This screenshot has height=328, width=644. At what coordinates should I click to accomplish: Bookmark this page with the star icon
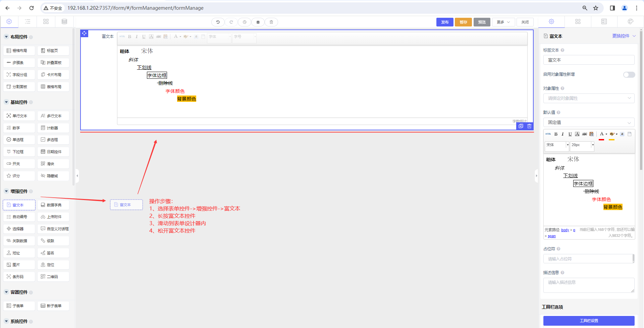[x=596, y=8]
